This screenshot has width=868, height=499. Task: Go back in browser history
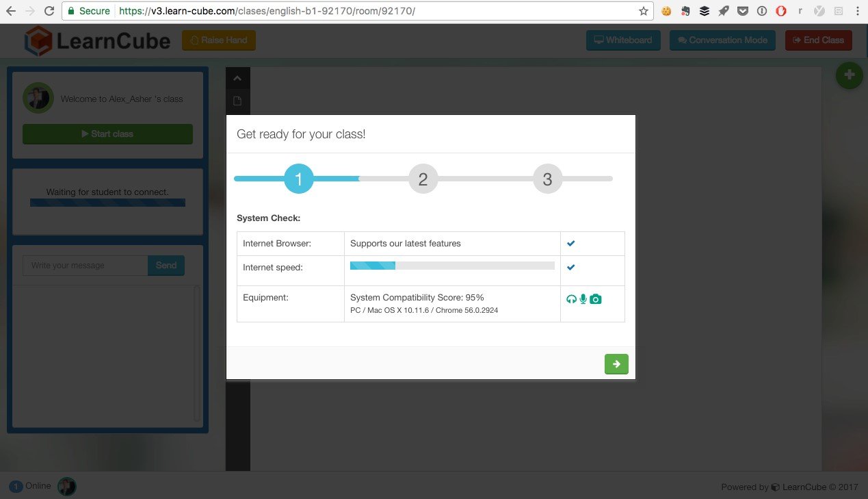10,11
